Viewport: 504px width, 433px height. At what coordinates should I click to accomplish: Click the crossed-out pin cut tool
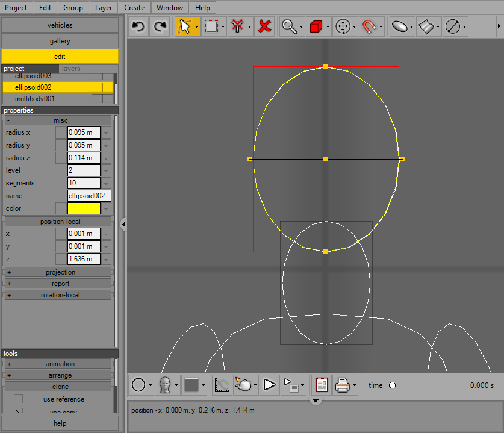pyautogui.click(x=237, y=26)
